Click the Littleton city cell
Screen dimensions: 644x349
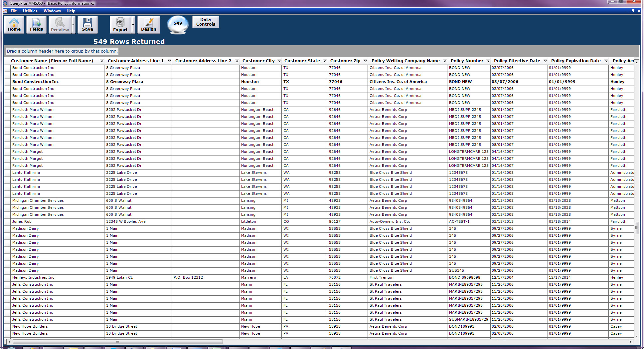tap(260, 221)
